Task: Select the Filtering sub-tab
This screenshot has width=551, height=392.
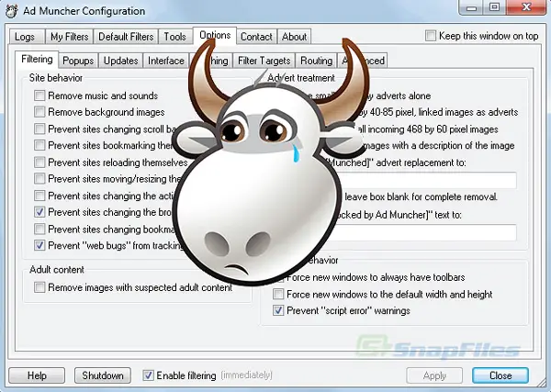Action: click(x=37, y=60)
